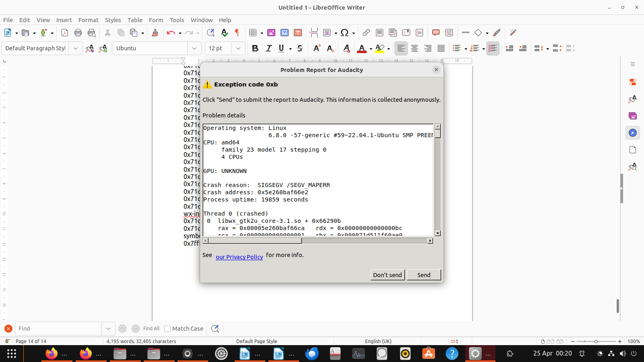Click the Increase Indent icon
The height and width of the screenshot is (362, 644).
510,48
